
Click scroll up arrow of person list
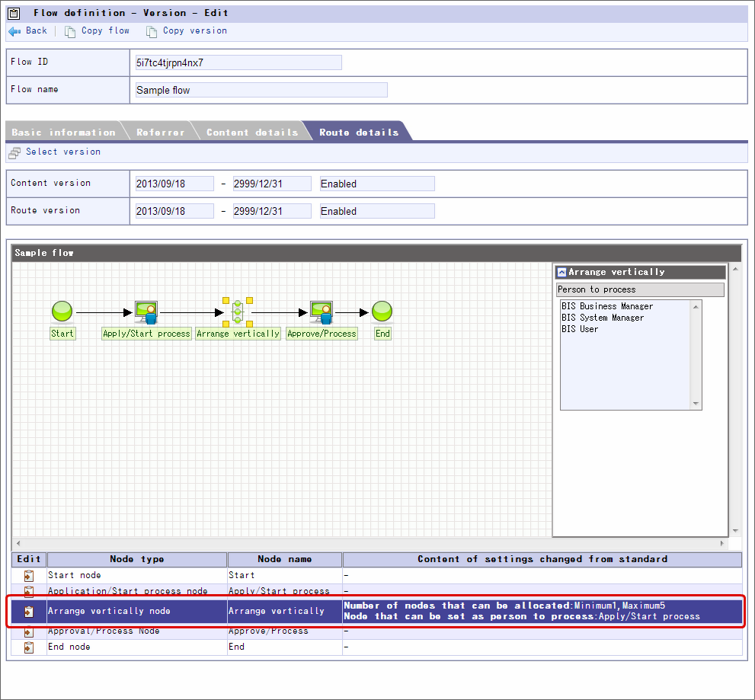tap(696, 307)
